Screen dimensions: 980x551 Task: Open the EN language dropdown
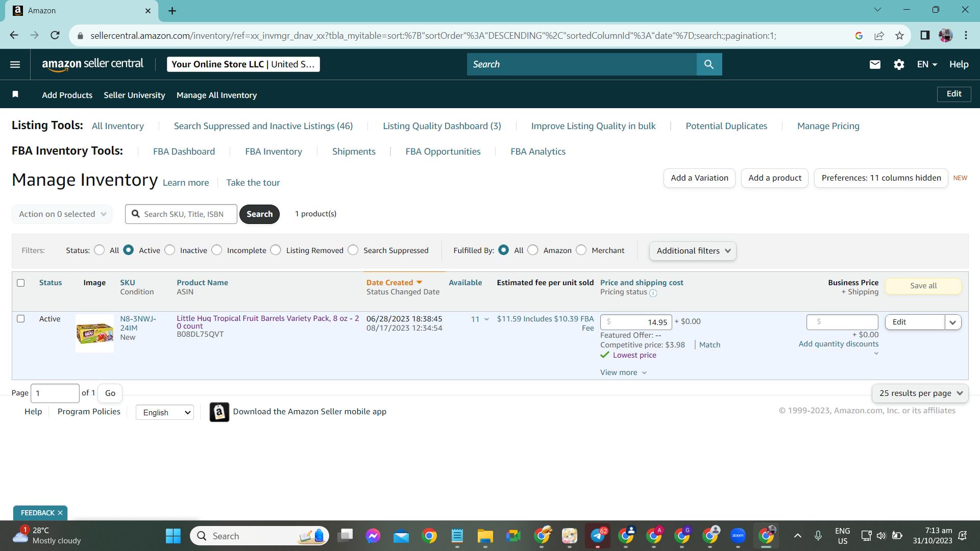pos(927,64)
